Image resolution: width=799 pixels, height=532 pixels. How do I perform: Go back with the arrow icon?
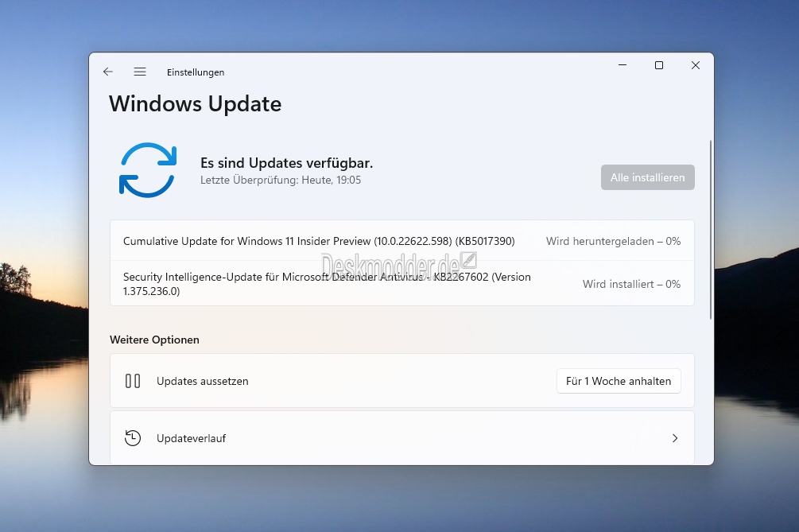click(x=108, y=72)
